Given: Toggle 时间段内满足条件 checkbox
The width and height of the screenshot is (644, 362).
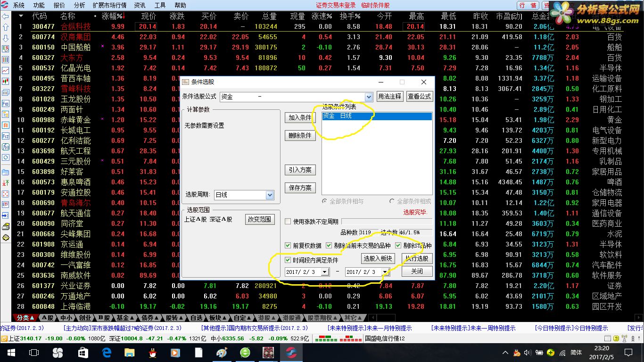Looking at the screenshot, I should [x=288, y=260].
